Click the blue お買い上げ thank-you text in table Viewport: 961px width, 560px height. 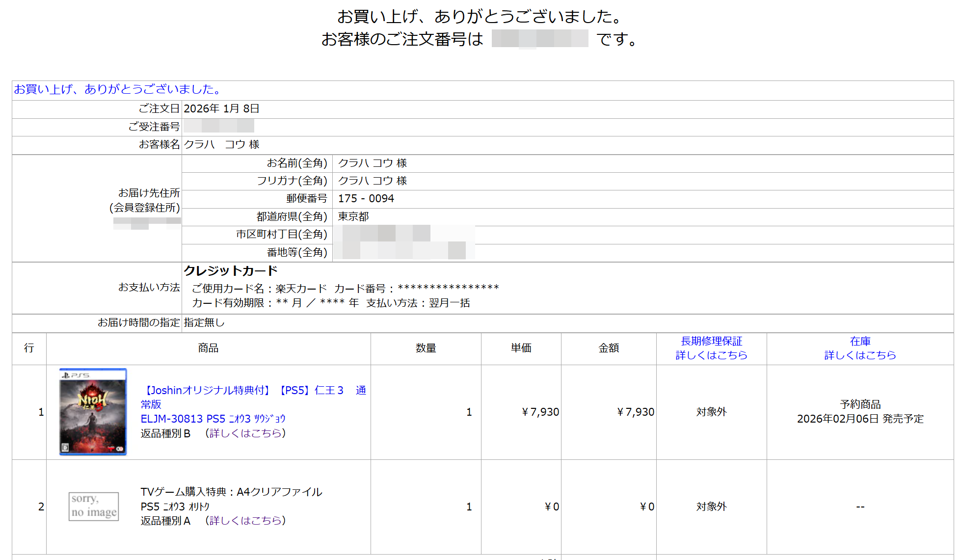[x=118, y=89]
